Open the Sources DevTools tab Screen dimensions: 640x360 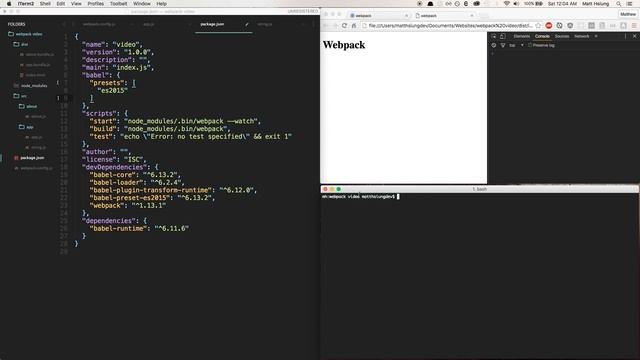click(x=562, y=36)
